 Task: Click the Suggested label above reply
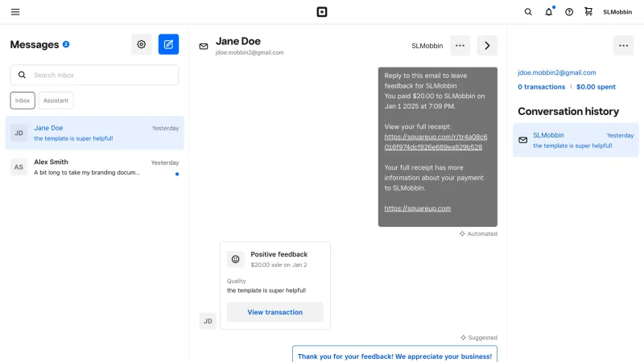[x=479, y=338]
